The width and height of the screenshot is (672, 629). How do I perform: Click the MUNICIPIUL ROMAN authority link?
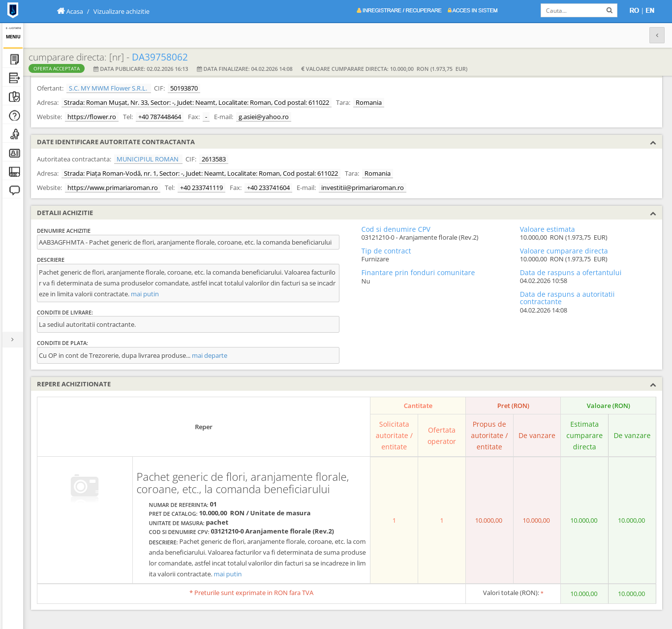tap(148, 159)
